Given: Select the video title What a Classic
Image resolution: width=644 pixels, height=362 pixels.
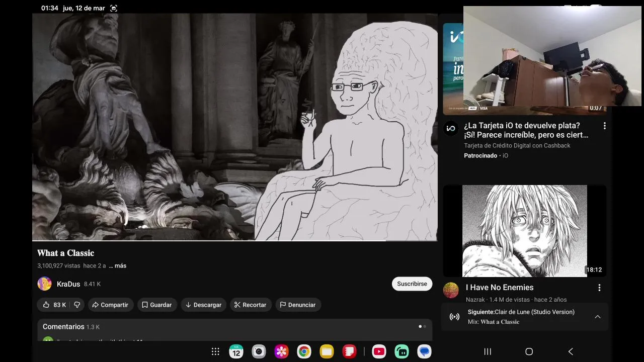Looking at the screenshot, I should pyautogui.click(x=65, y=253).
